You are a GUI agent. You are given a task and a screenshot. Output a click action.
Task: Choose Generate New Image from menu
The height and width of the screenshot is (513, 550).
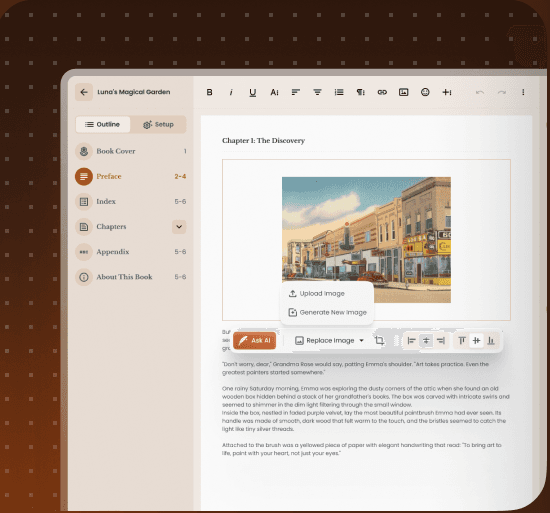click(327, 312)
